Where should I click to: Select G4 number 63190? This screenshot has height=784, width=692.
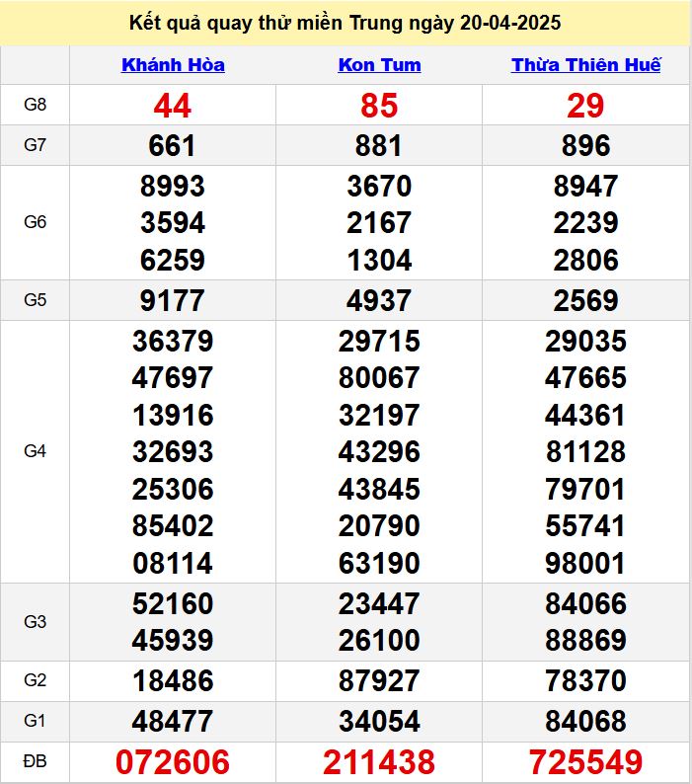(x=379, y=564)
